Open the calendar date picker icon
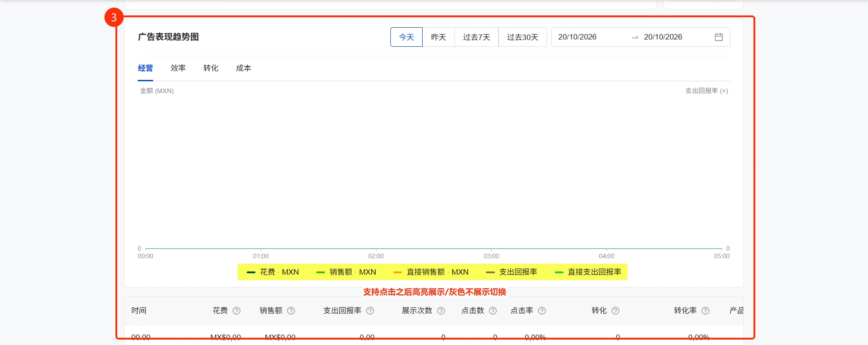 coord(718,37)
